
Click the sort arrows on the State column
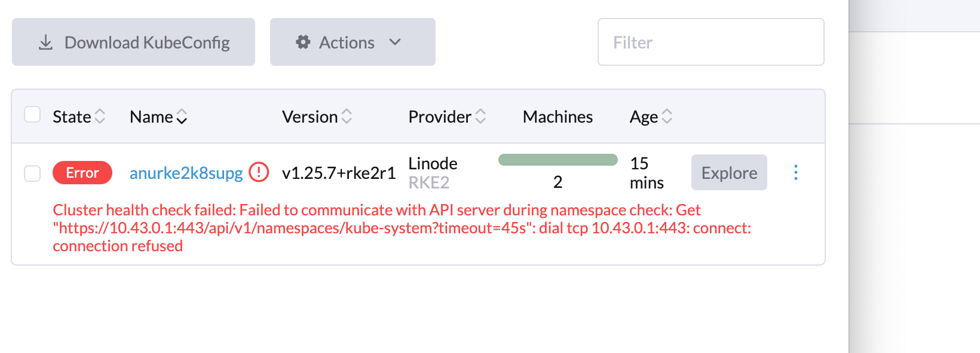(x=100, y=116)
